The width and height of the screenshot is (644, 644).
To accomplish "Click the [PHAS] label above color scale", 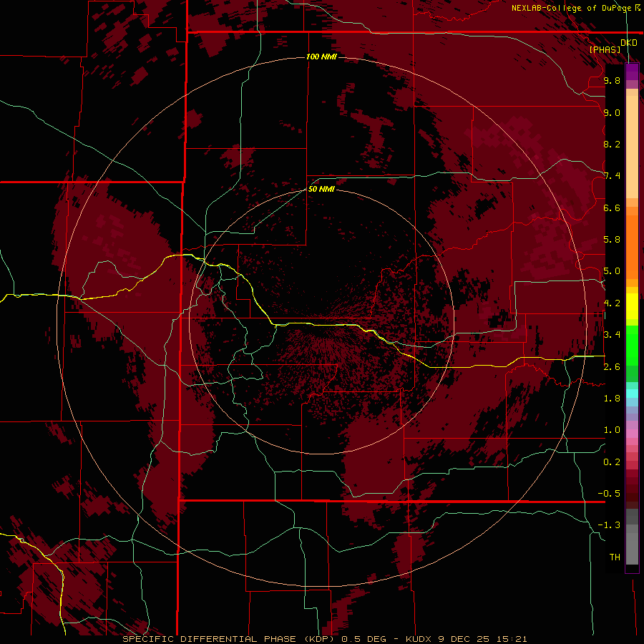I will point(605,50).
